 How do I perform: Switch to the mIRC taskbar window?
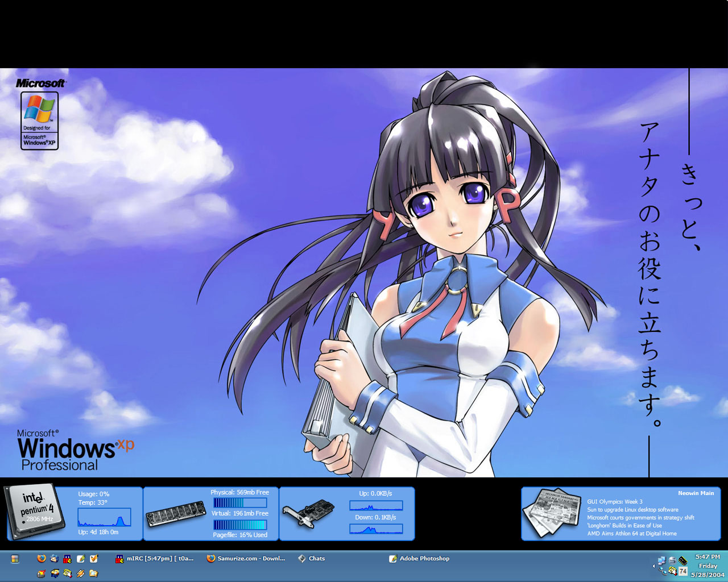[x=155, y=559]
